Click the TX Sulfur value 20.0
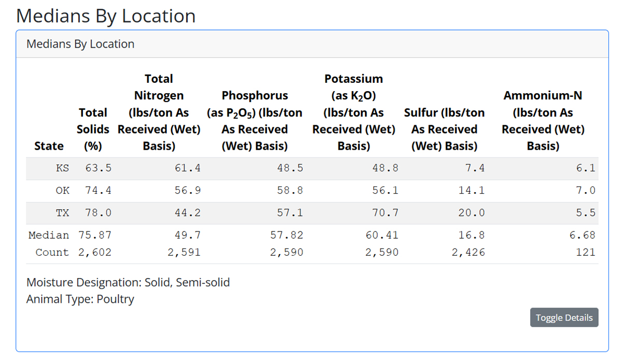The height and width of the screenshot is (364, 622). 472,213
